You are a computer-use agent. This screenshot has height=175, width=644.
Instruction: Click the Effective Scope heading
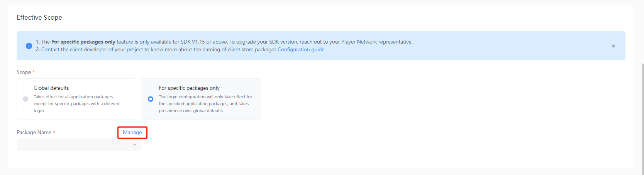[39, 18]
